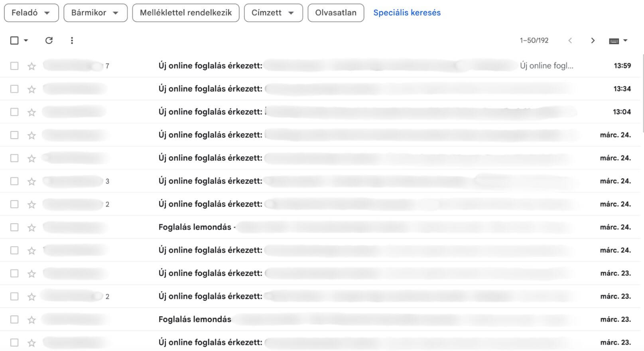Toggle the Melléklettel rendelkezik filter chip
Screen dimensions: 644x351
click(x=185, y=13)
